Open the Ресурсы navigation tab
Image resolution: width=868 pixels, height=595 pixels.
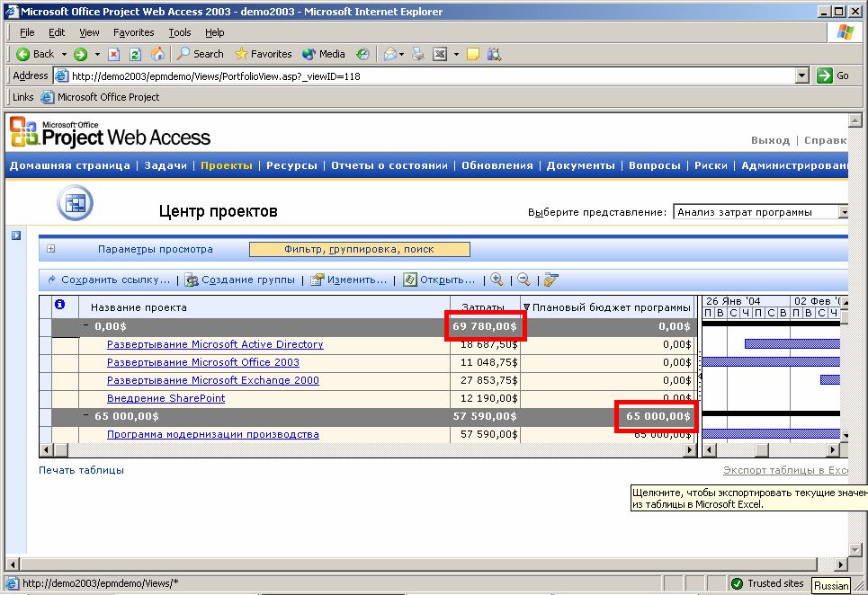[291, 165]
